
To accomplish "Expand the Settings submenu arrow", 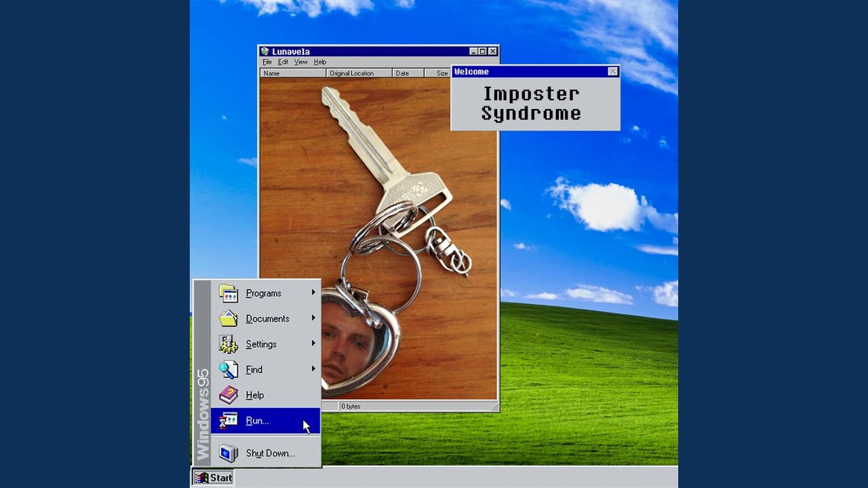I will point(313,344).
